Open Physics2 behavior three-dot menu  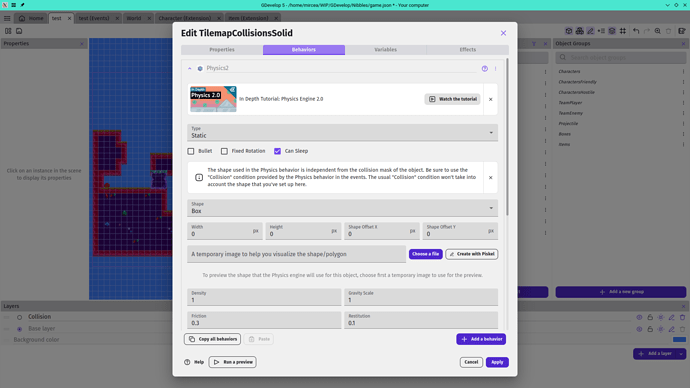tap(495, 69)
